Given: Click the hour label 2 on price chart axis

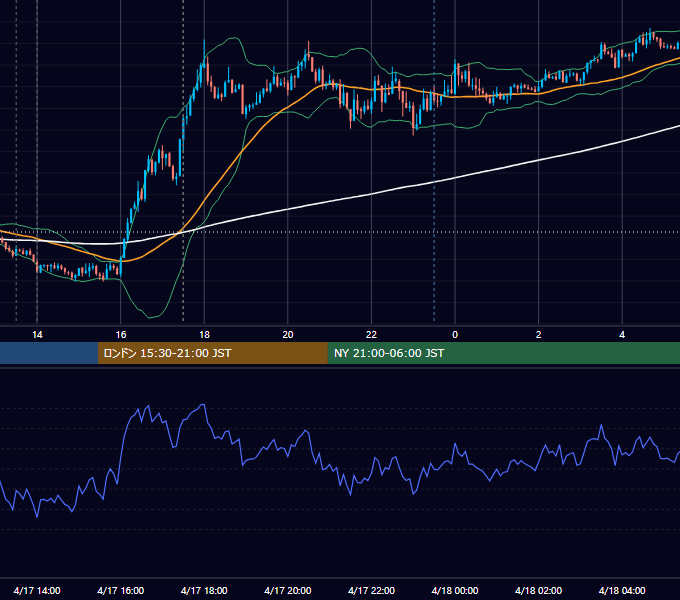Looking at the screenshot, I should [538, 335].
